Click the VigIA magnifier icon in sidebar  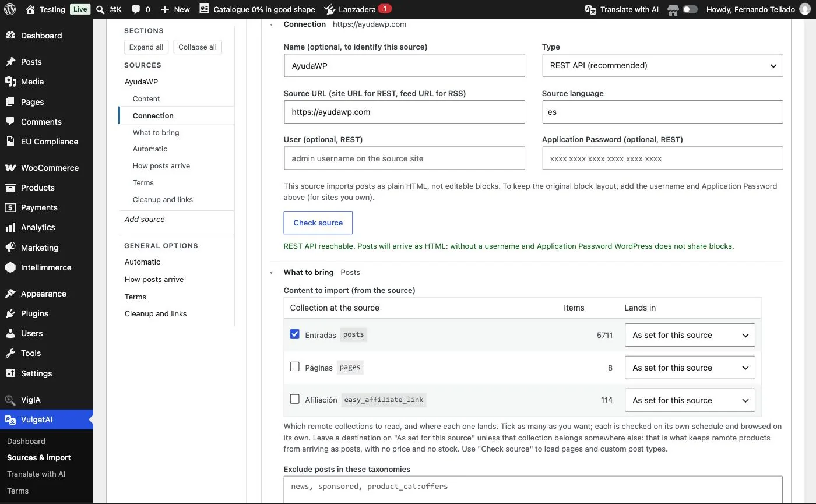[10, 400]
